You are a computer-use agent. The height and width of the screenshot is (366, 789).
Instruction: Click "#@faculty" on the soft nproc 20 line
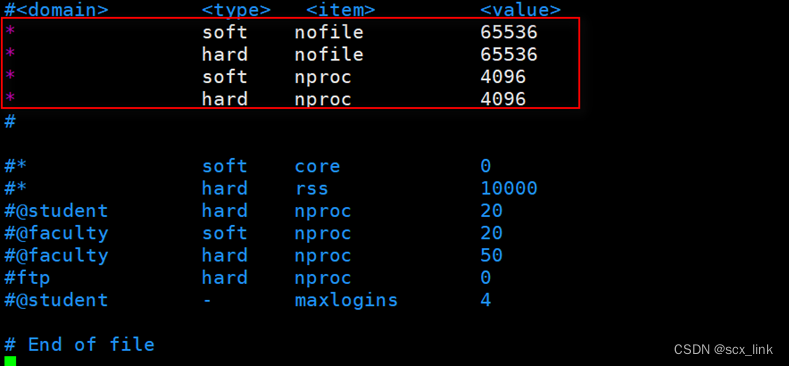(56, 233)
